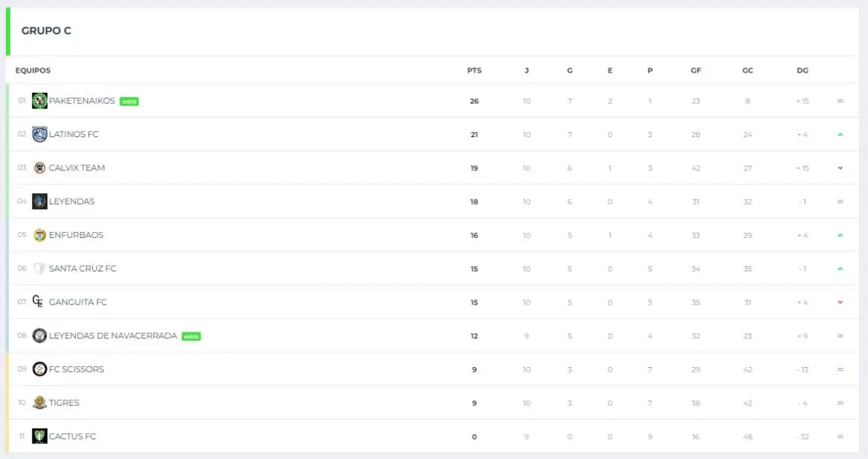The height and width of the screenshot is (459, 868).
Task: Click the Latinos FC team crest
Action: click(39, 134)
